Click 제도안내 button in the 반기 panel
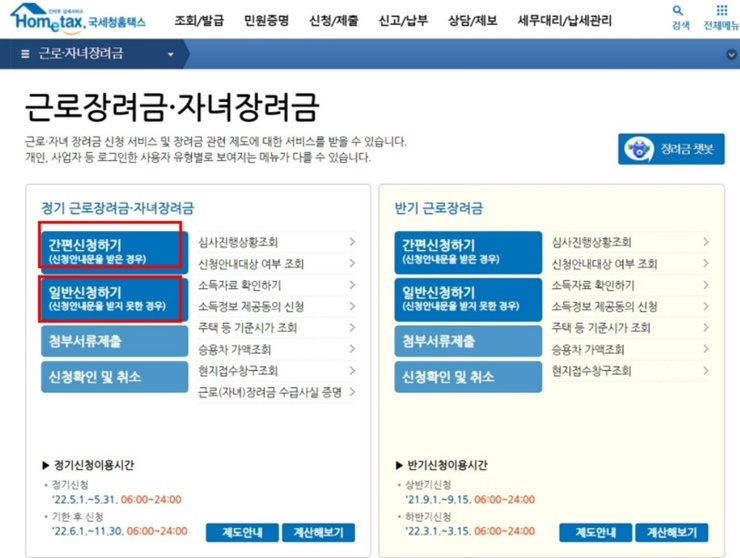The height and width of the screenshot is (558, 740). point(596,533)
